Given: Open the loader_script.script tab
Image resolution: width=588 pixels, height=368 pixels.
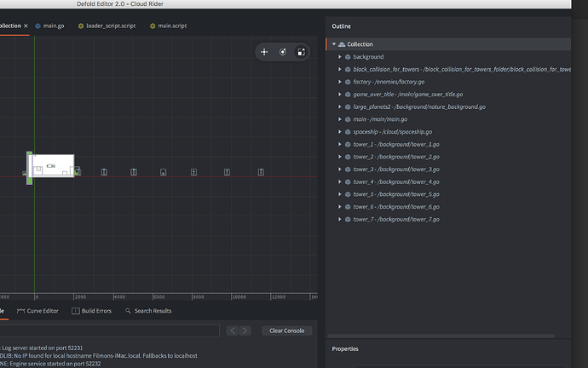Looking at the screenshot, I should click(107, 26).
